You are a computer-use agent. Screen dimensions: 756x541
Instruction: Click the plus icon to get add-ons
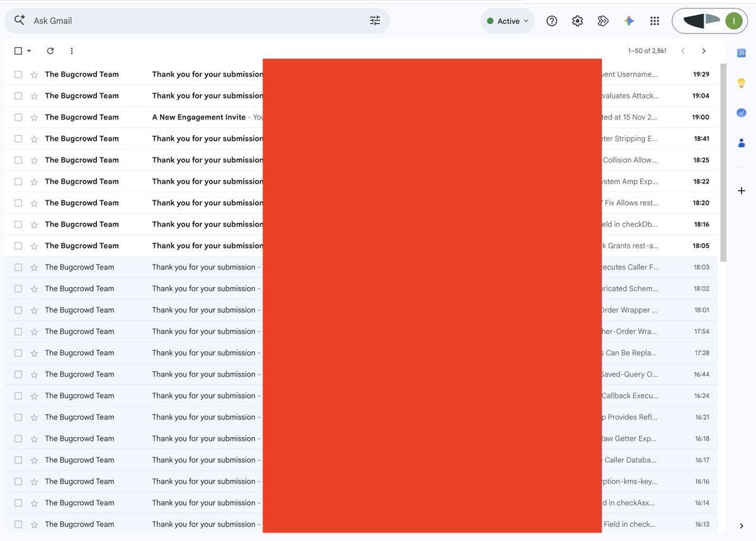[x=742, y=190]
